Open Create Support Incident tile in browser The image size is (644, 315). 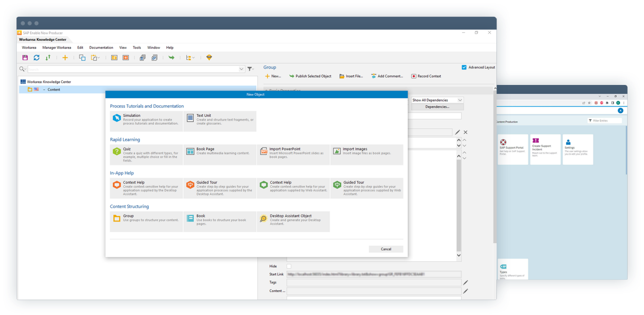point(545,149)
